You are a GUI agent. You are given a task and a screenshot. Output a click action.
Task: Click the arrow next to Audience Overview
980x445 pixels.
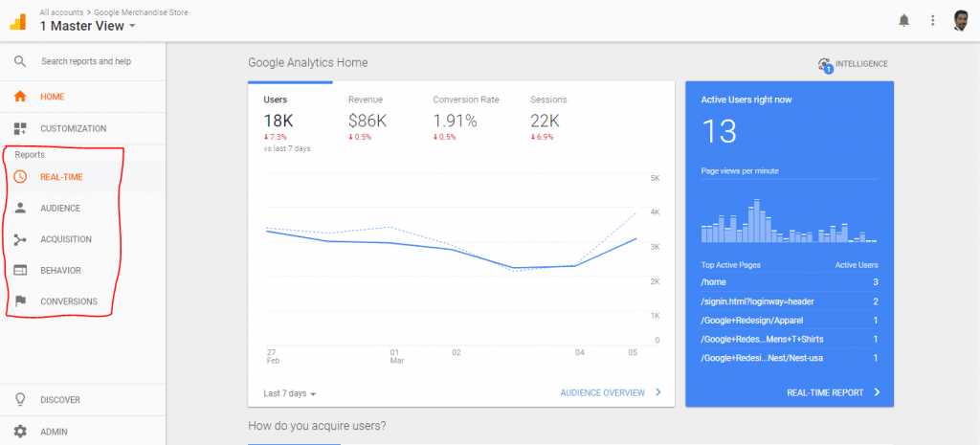coord(657,392)
